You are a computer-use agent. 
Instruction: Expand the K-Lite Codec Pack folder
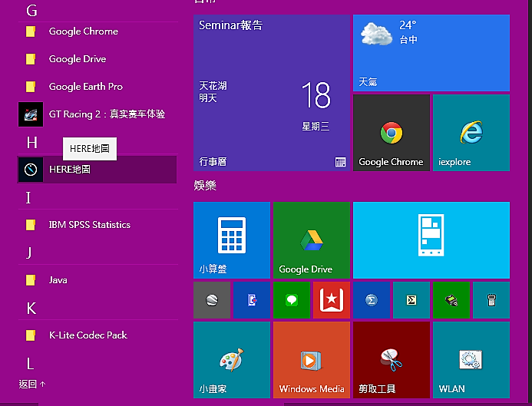coord(97,335)
